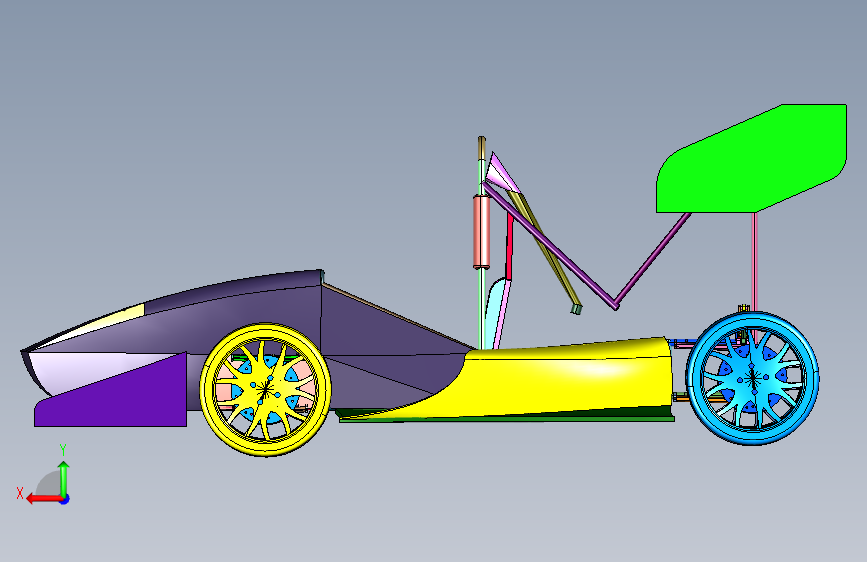Screen dimensions: 867x562
Task: Pick the small teal bracket at the brace end
Action: pos(576,309)
